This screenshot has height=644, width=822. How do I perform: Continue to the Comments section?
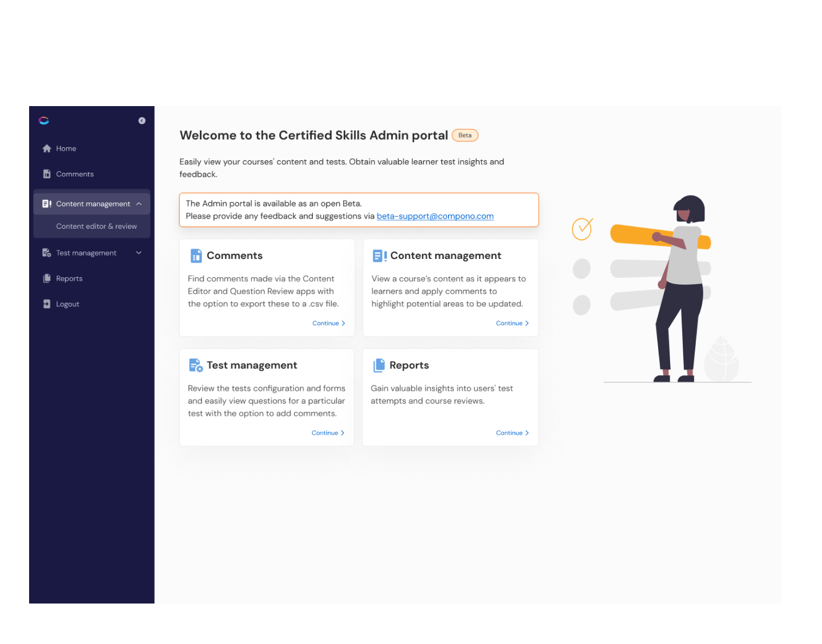pyautogui.click(x=328, y=323)
